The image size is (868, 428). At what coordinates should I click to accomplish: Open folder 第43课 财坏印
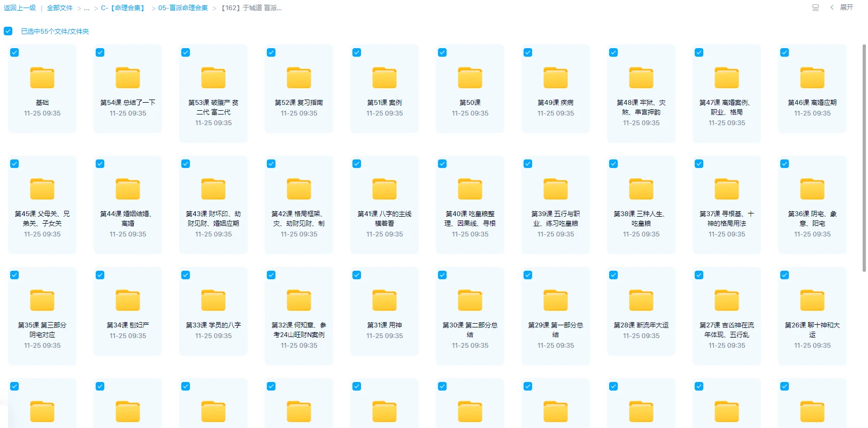213,189
